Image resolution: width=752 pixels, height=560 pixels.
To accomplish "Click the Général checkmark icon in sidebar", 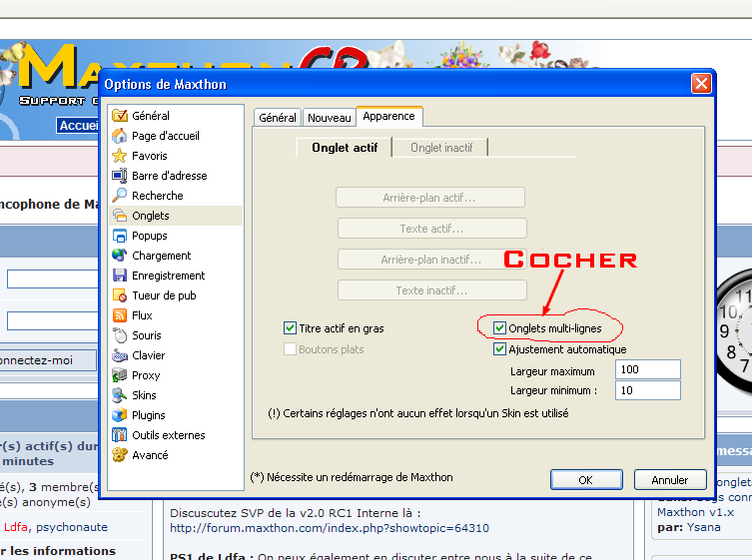I will 120,116.
